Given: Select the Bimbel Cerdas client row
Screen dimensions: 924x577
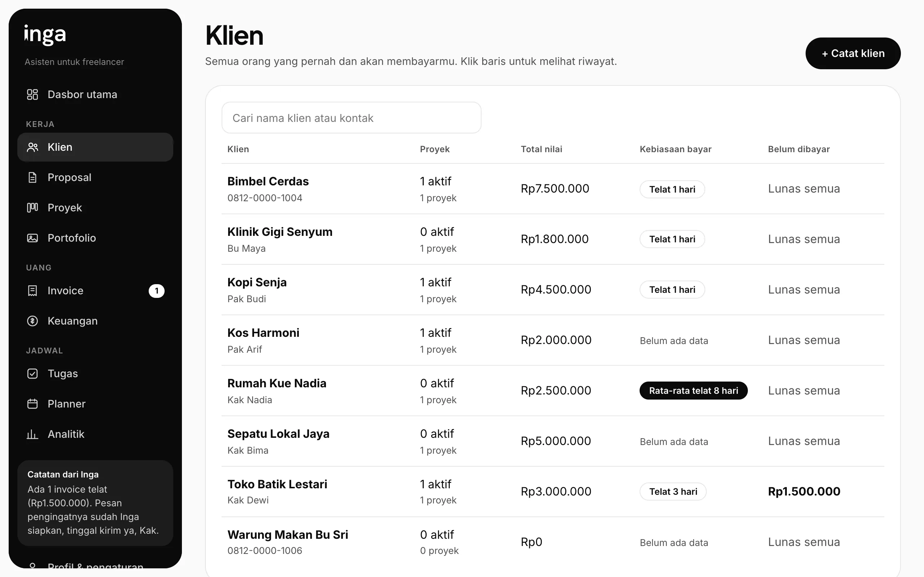Looking at the screenshot, I should click(x=553, y=189).
